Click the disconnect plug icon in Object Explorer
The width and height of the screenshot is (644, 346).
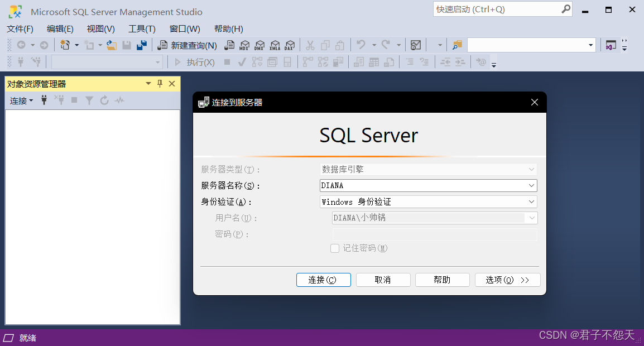(59, 100)
